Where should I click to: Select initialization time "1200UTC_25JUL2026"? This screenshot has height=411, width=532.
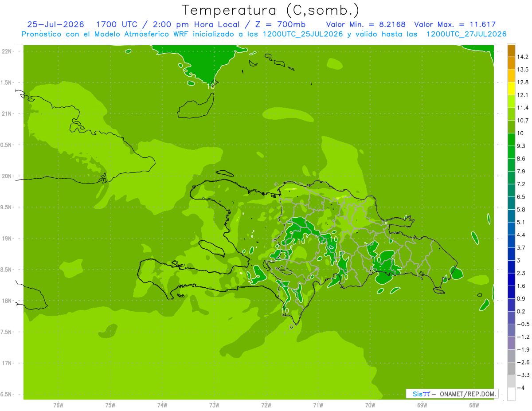click(303, 34)
